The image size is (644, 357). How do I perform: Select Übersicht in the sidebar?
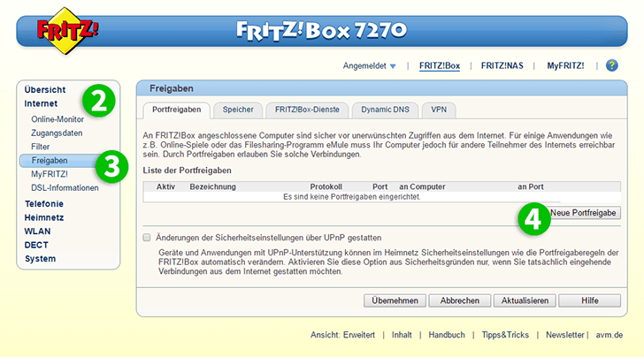tap(45, 89)
